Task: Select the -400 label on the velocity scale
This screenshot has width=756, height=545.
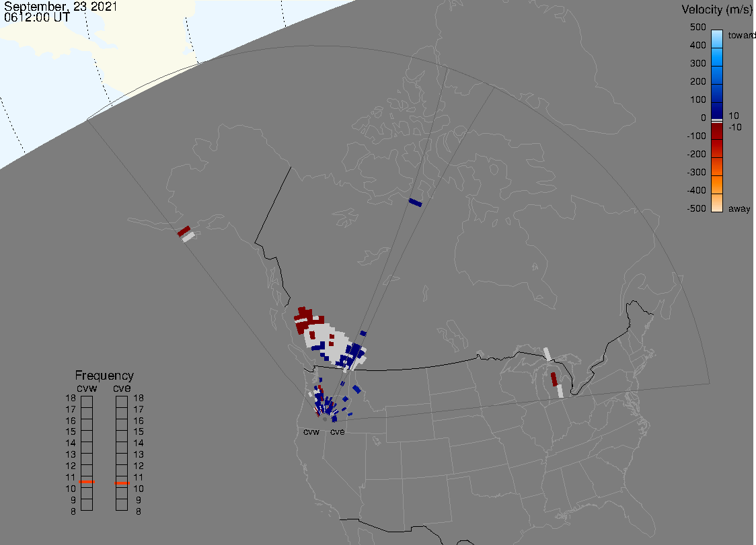Action: pos(696,190)
